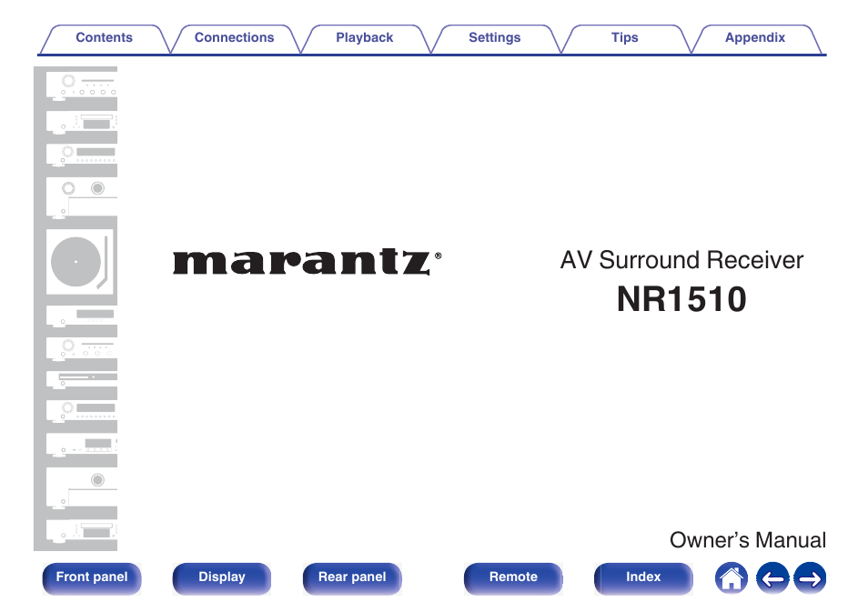Select the NR1510 model name text
868x612 pixels.
coord(681,299)
